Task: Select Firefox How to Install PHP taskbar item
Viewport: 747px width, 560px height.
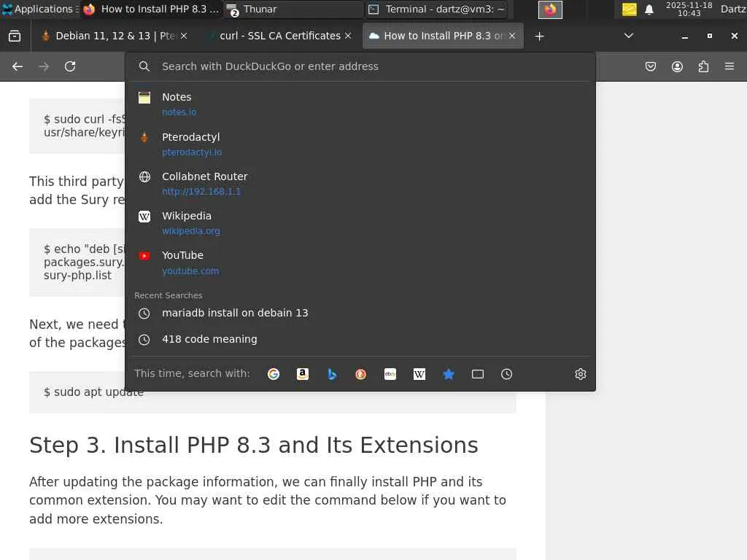Action: (150, 9)
